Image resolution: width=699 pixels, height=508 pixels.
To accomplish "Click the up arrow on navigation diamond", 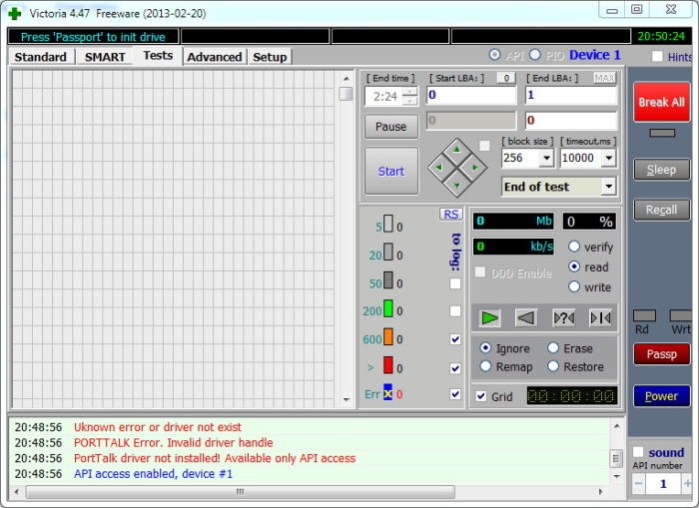I will [457, 150].
